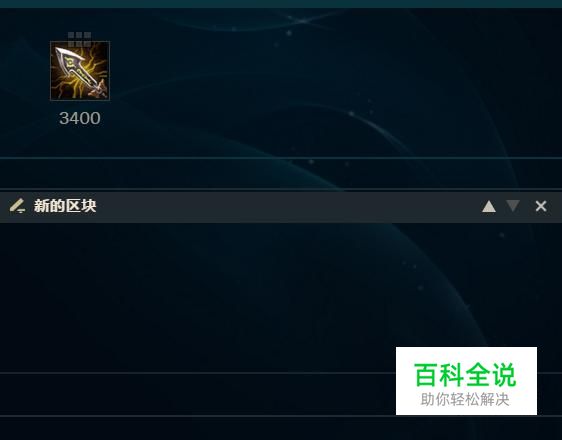Click the 百科全说 green logo text
Image resolution: width=562 pixels, height=440 pixels.
coord(465,375)
